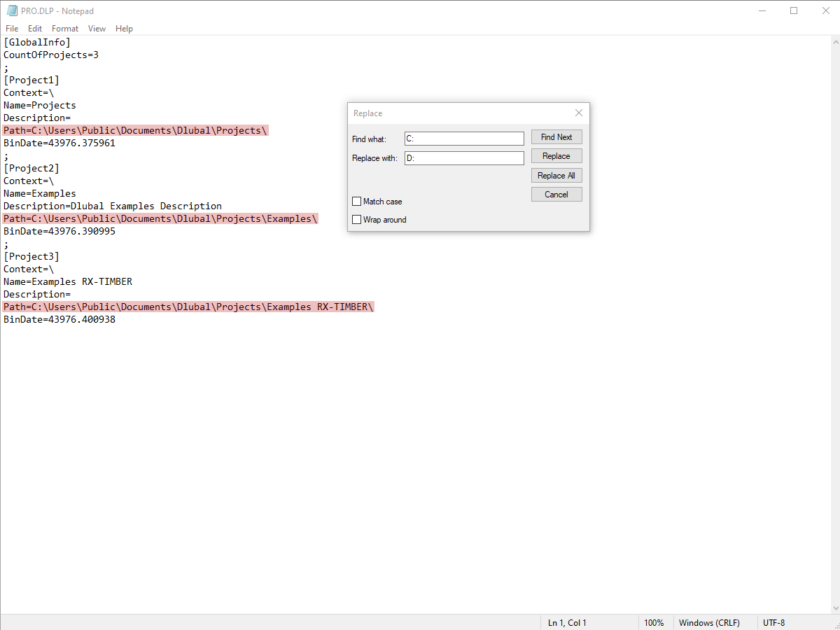Click the 100% zoom indicator

click(654, 622)
